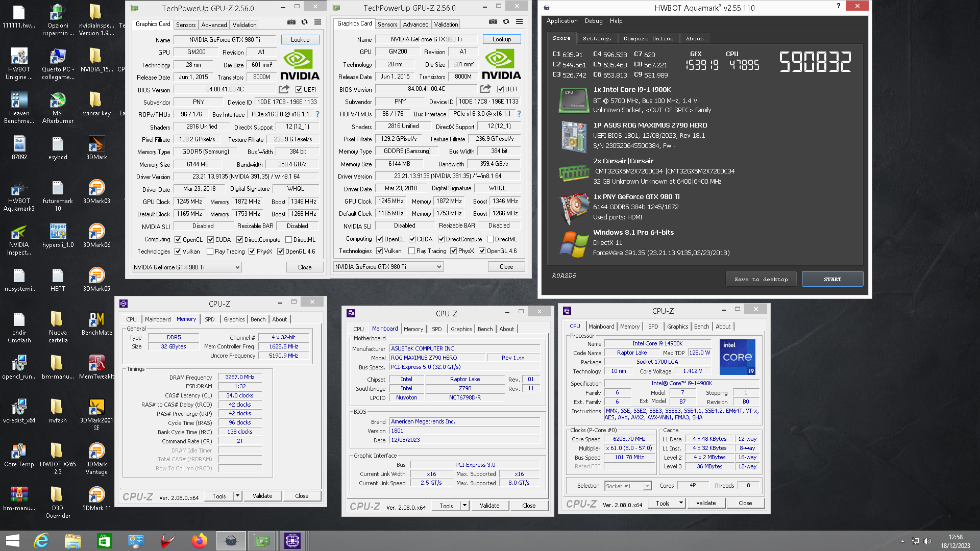Open MemTweakIt desktop icon

(96, 368)
